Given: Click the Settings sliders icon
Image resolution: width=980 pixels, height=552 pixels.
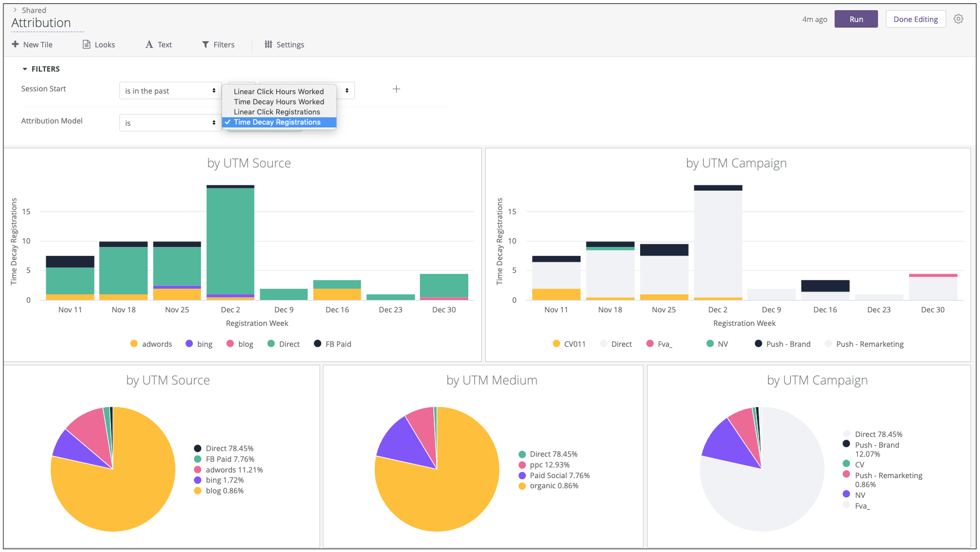Looking at the screenshot, I should click(268, 45).
